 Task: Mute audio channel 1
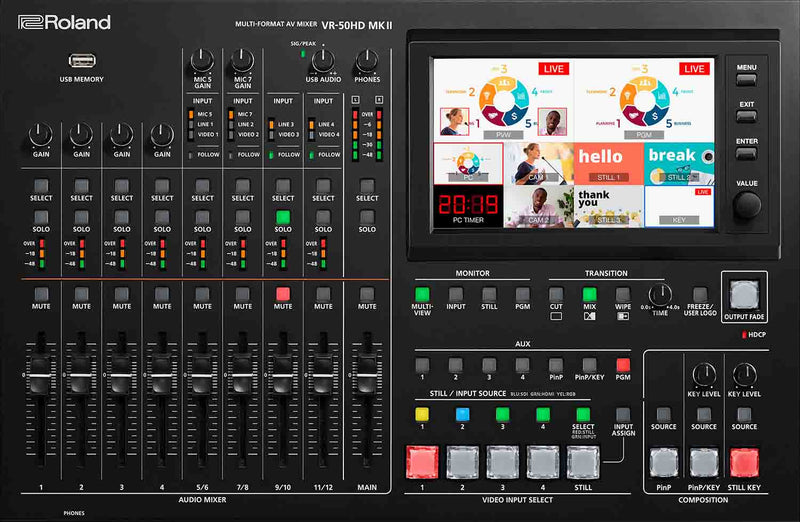tap(41, 294)
